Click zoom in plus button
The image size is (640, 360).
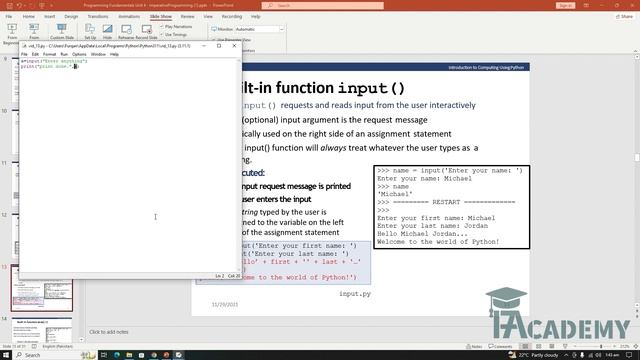(x=614, y=346)
